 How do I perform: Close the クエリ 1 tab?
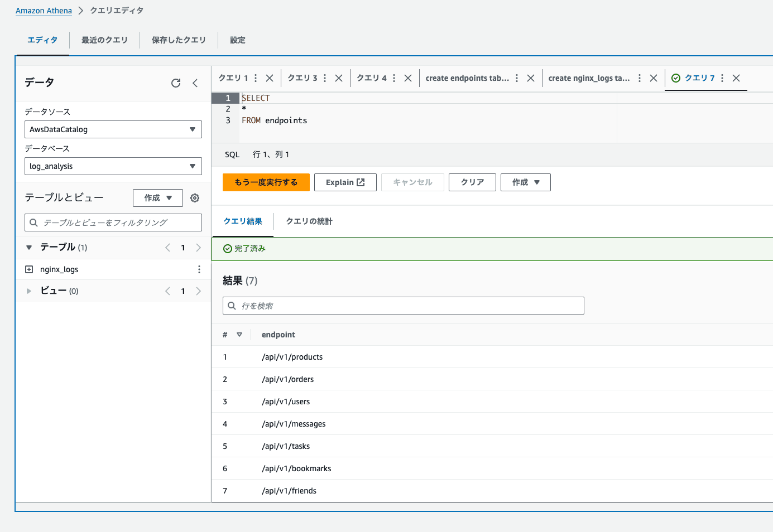click(270, 78)
